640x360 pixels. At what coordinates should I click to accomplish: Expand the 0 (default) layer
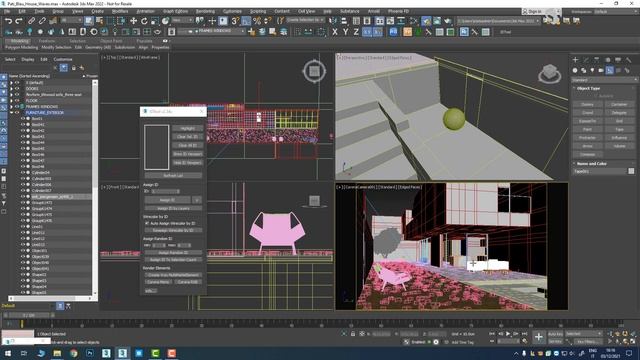coord(11,82)
